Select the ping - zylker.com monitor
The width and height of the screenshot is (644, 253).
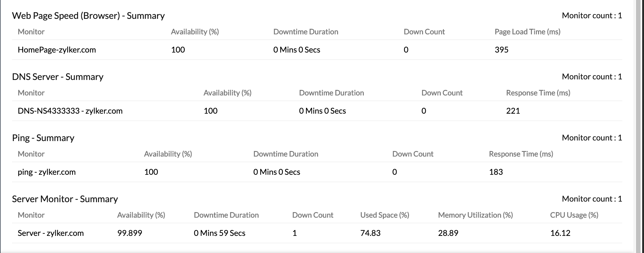coord(47,172)
